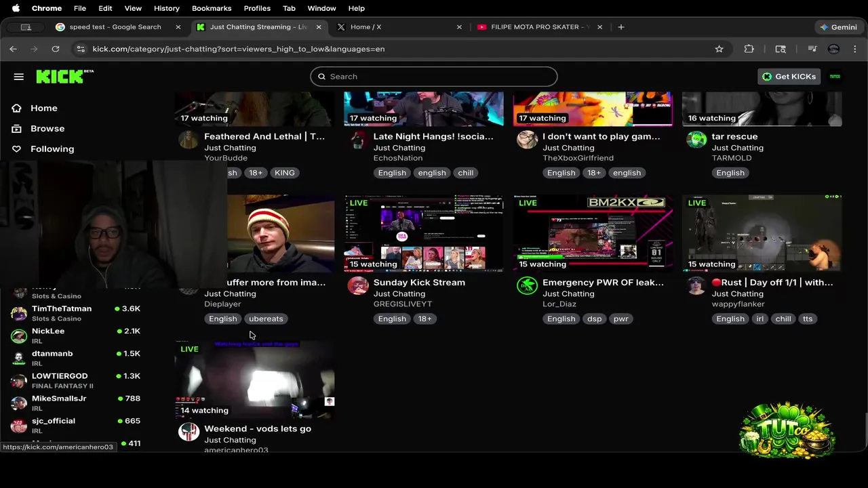Screen dimensions: 868x488
Task: Open Chrome media control icon
Action: (x=812, y=49)
